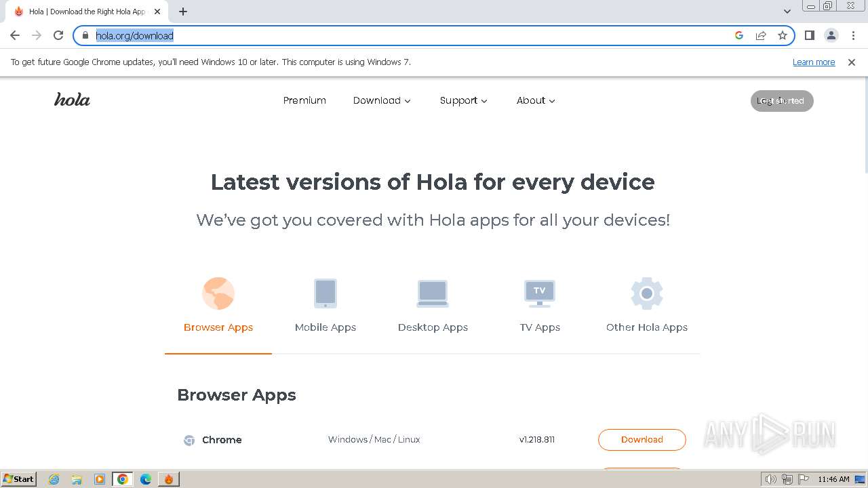Click the Chrome icon in the Browser Apps list
868x488 pixels.
(189, 440)
